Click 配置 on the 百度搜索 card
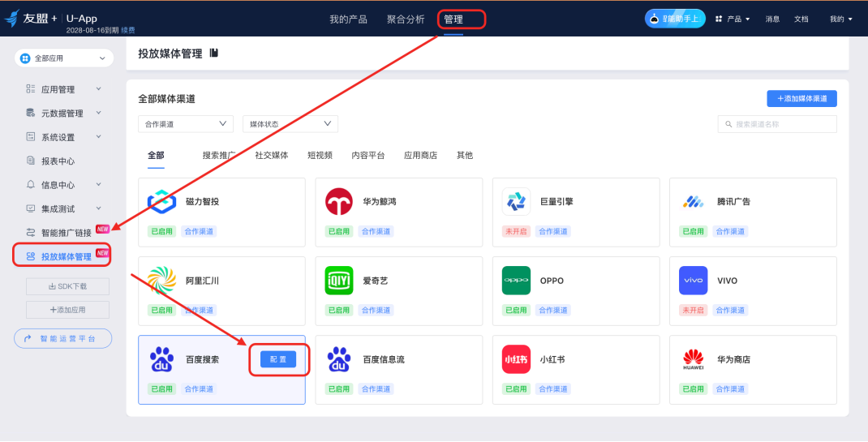 click(x=278, y=359)
